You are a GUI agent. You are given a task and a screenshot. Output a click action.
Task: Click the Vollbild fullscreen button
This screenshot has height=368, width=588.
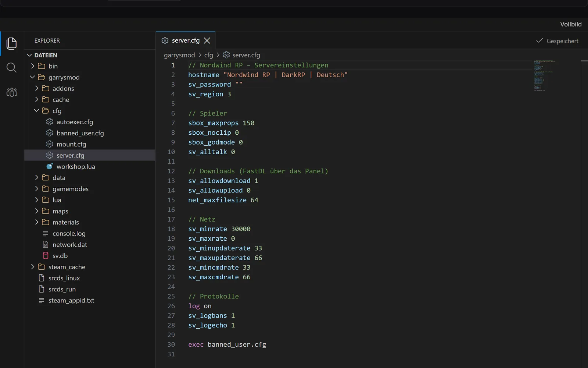(x=571, y=24)
